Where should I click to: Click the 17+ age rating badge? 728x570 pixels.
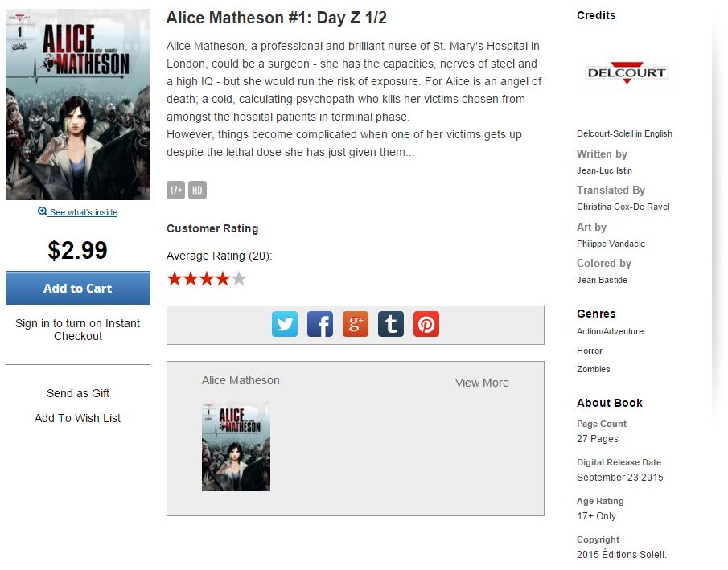175,190
